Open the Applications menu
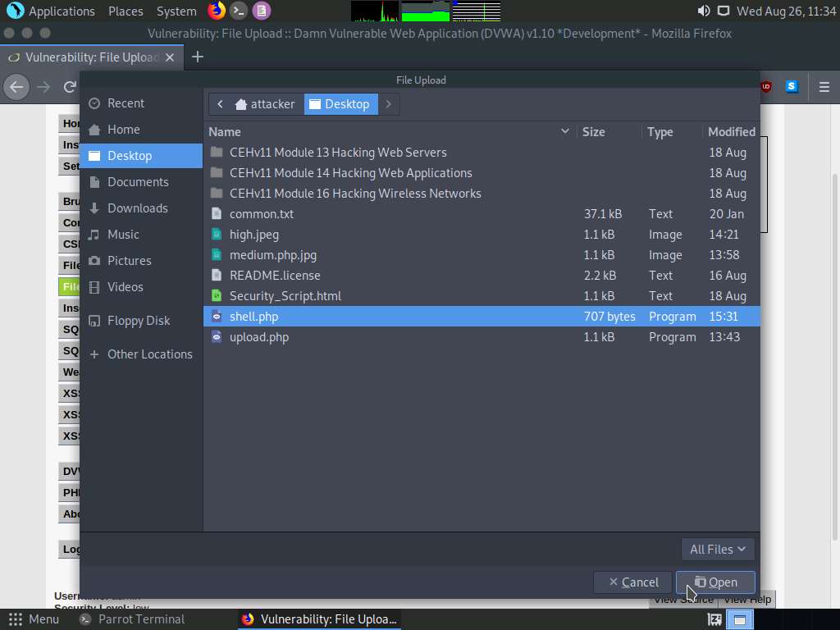Image resolution: width=840 pixels, height=630 pixels. (x=51, y=11)
